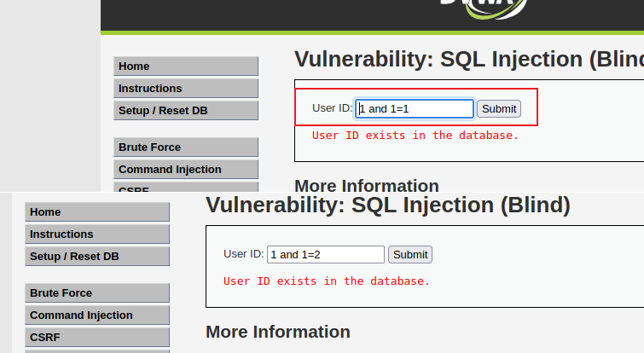Open Home in the sidebar of the 1=1 page
Viewport: 644px width, 353px height.
pyautogui.click(x=186, y=67)
